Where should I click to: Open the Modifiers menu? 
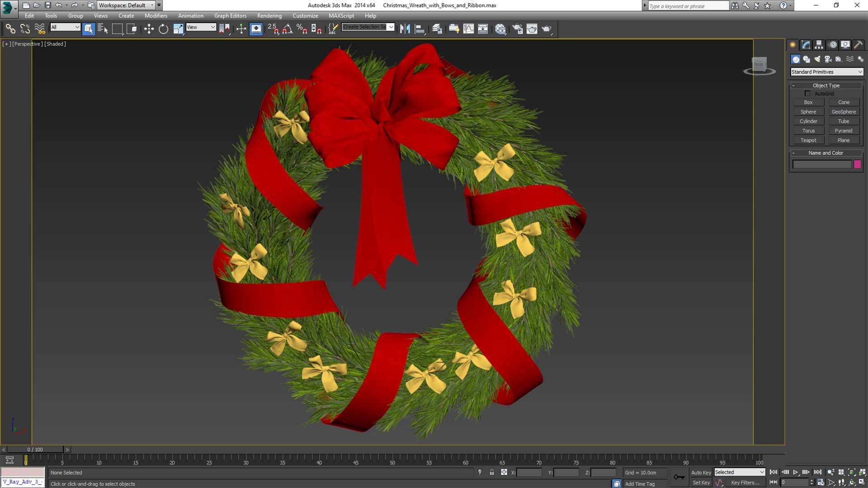click(x=156, y=16)
